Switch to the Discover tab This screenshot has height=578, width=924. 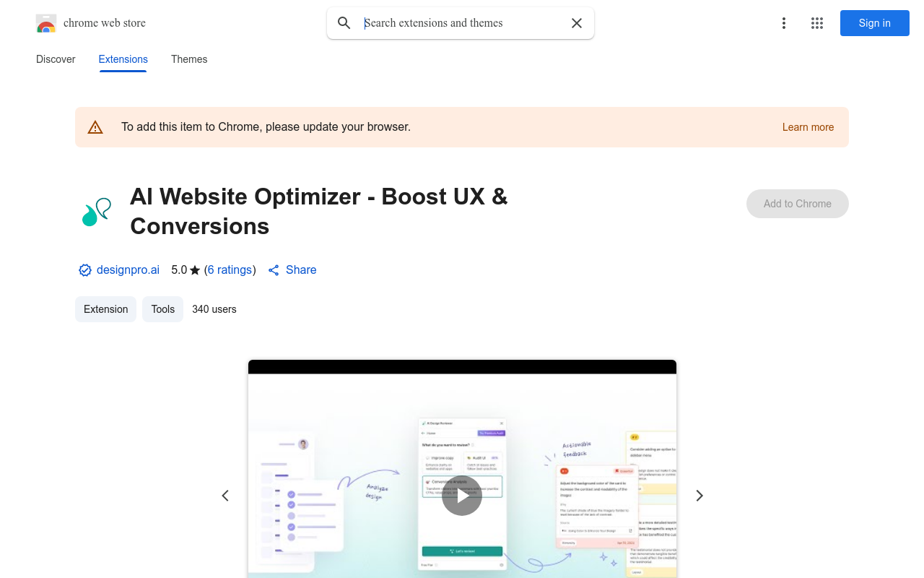pos(56,59)
